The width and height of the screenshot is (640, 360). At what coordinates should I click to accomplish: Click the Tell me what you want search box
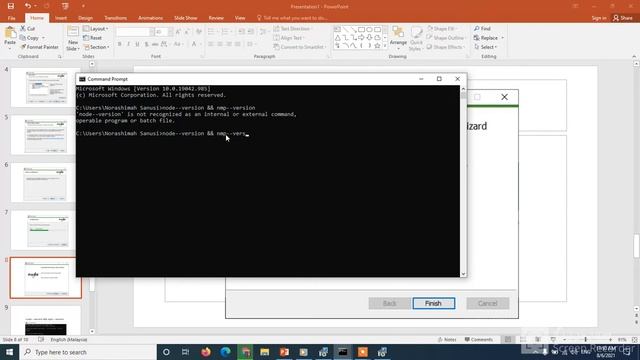point(292,18)
